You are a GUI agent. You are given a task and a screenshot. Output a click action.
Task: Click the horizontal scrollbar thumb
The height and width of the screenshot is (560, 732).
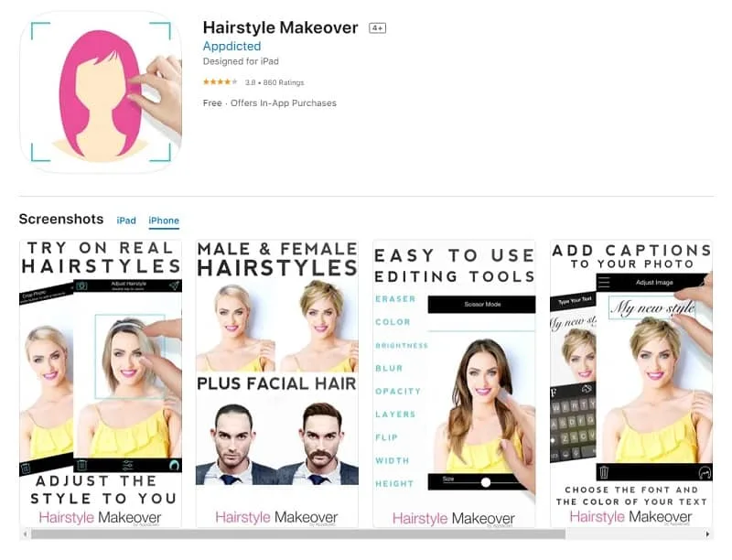(x=298, y=533)
